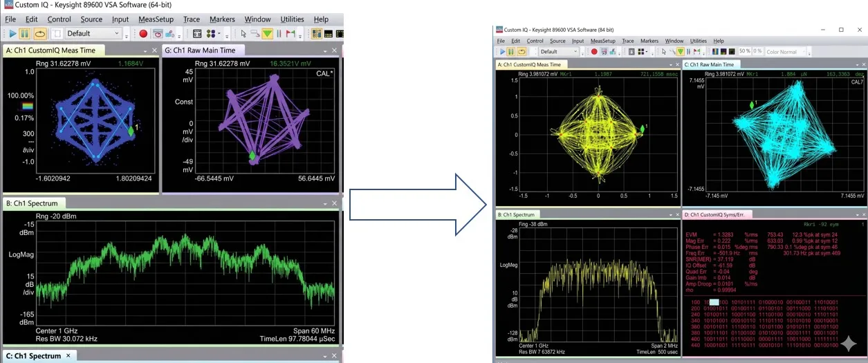The image size is (868, 363).
Task: Expand panel C options arrow in right window
Action: (x=857, y=65)
